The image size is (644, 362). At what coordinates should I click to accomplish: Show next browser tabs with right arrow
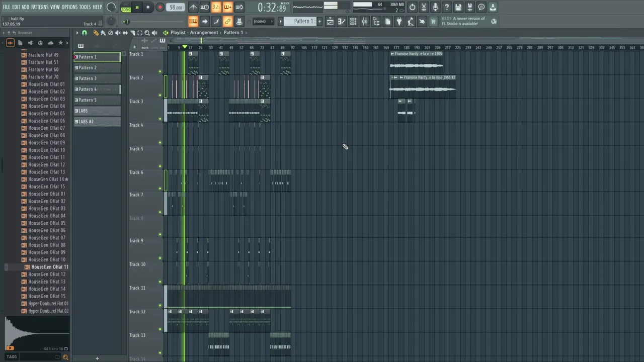[x=68, y=43]
